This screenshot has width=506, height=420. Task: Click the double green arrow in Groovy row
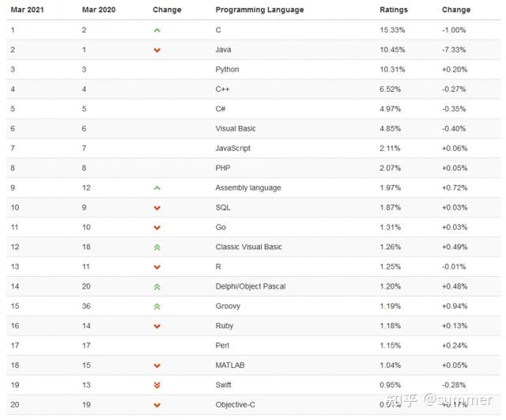pos(157,307)
